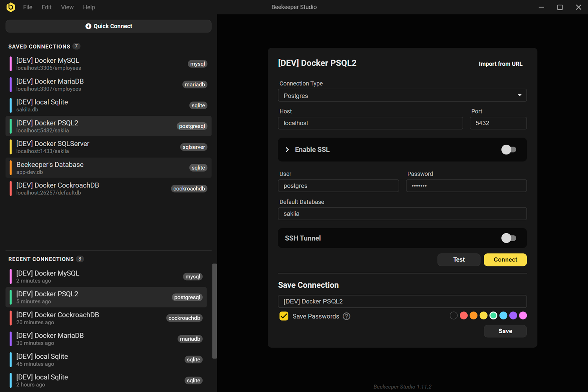Image resolution: width=588 pixels, height=392 pixels.
Task: Click the postgresql badge in saved connections
Action: pyautogui.click(x=192, y=126)
